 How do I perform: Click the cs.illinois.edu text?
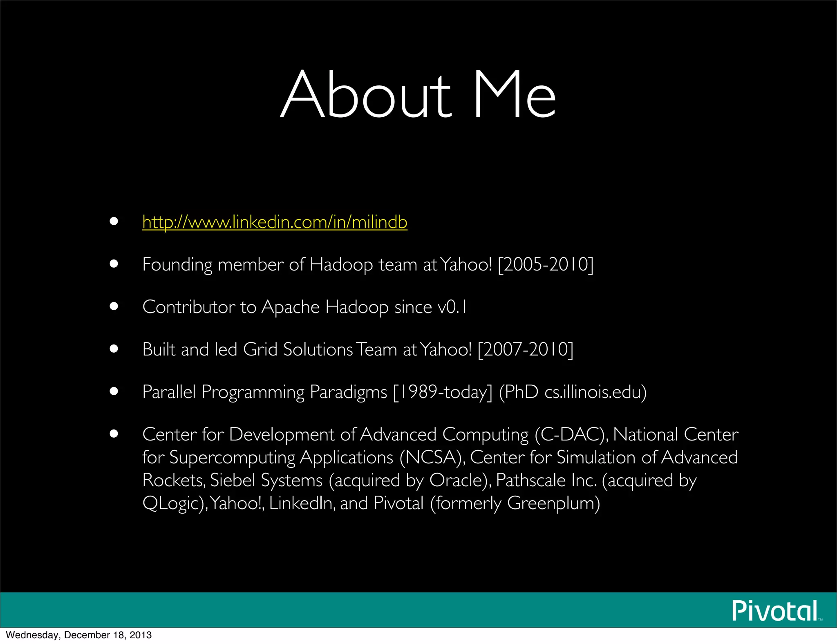(591, 392)
